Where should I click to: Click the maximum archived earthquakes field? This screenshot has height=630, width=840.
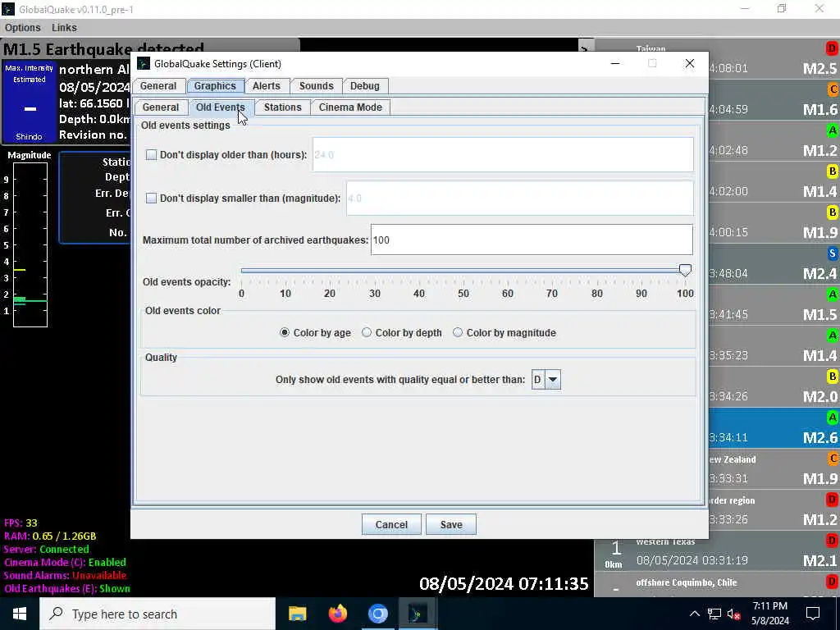click(x=532, y=240)
